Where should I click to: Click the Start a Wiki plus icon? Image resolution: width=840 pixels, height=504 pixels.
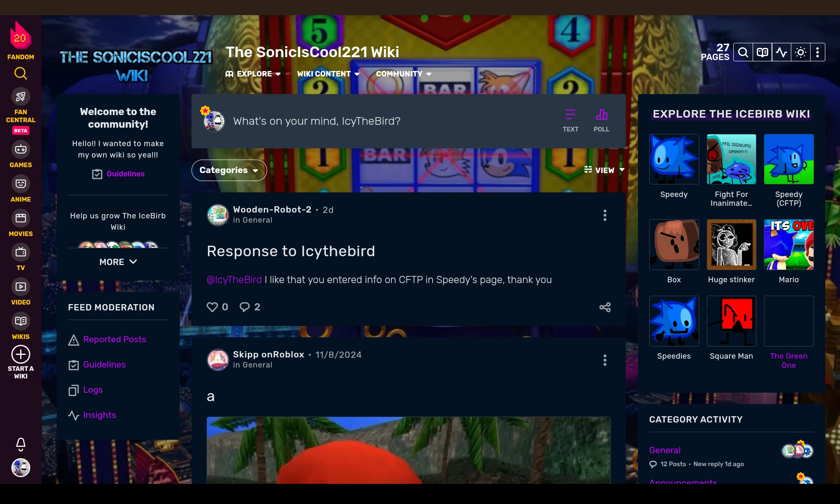[x=21, y=354]
